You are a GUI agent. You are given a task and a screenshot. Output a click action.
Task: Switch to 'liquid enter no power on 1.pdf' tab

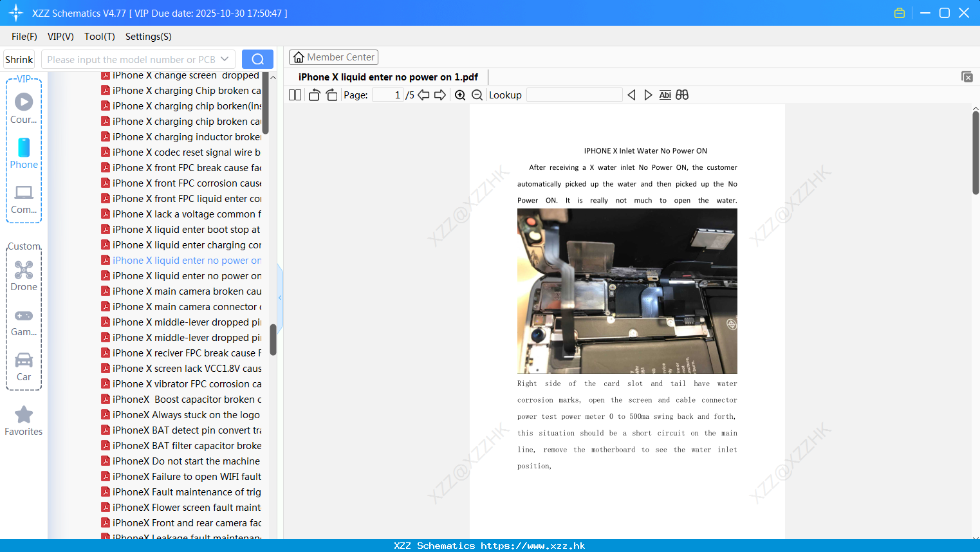point(388,77)
